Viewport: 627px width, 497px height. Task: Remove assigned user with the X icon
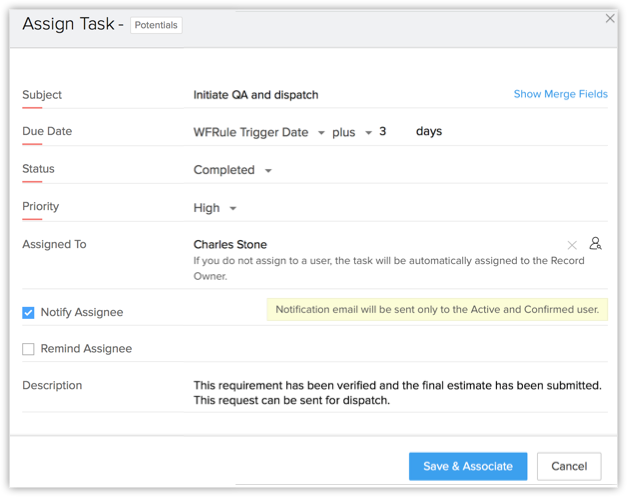click(x=572, y=245)
